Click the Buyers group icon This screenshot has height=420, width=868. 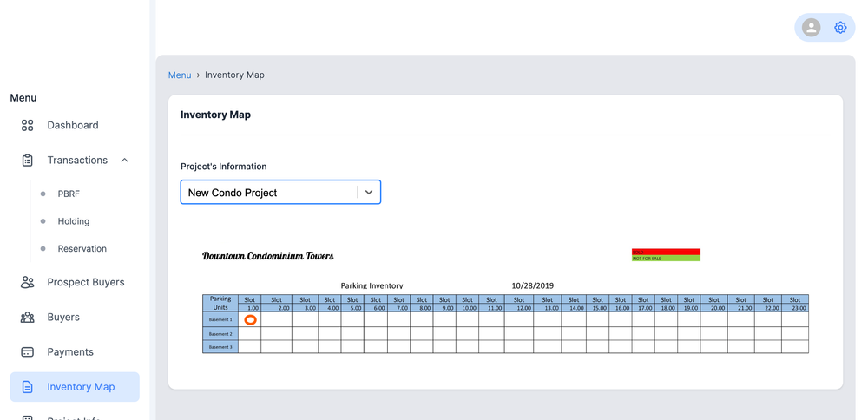click(28, 318)
